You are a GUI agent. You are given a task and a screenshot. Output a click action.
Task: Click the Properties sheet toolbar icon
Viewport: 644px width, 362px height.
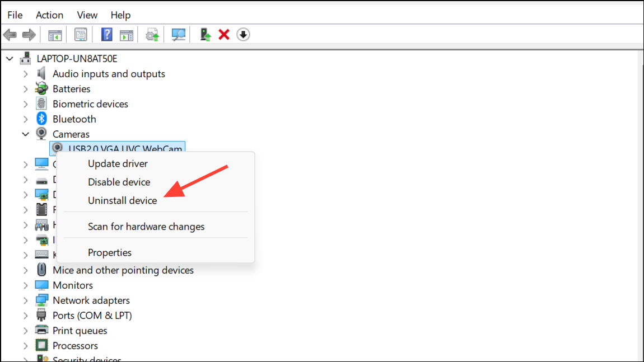tap(81, 35)
